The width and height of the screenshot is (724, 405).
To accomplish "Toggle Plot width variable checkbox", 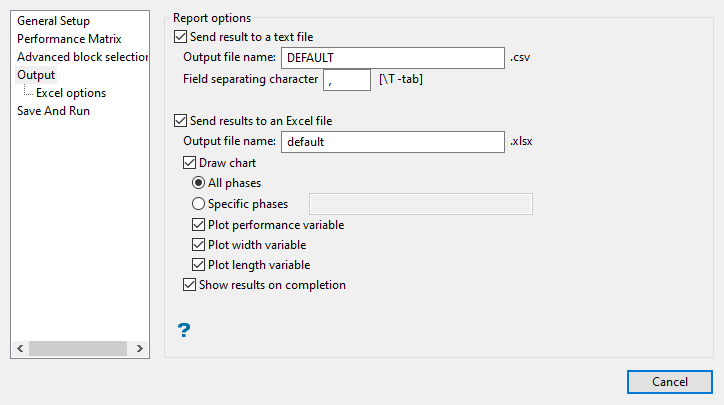I will coord(198,245).
